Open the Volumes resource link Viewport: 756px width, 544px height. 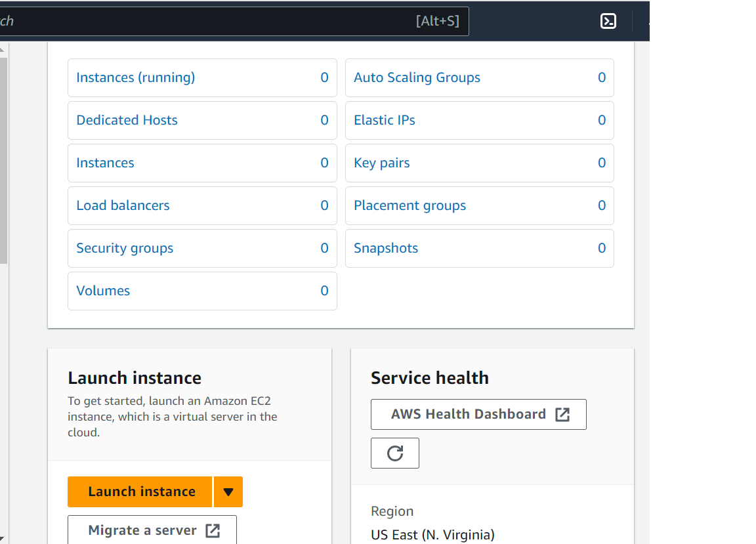pyautogui.click(x=103, y=291)
